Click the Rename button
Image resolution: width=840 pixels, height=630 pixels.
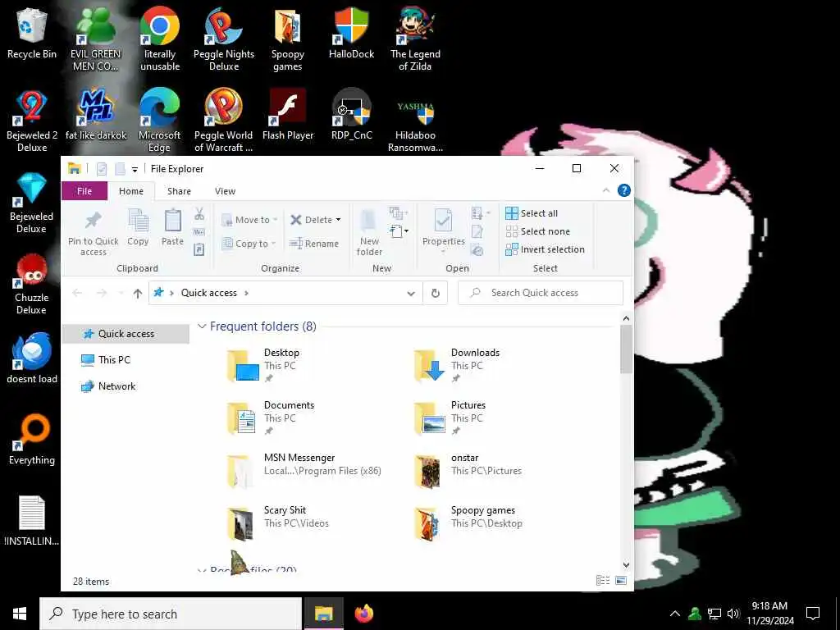tap(314, 243)
